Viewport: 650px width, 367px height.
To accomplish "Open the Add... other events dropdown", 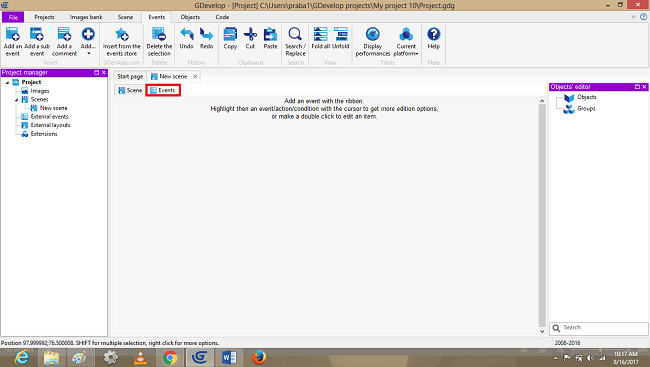I will [88, 41].
